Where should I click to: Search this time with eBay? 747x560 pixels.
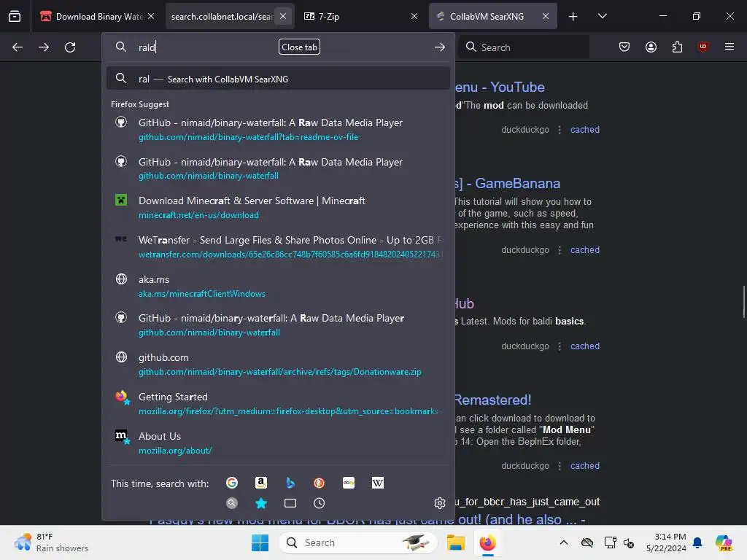point(349,483)
